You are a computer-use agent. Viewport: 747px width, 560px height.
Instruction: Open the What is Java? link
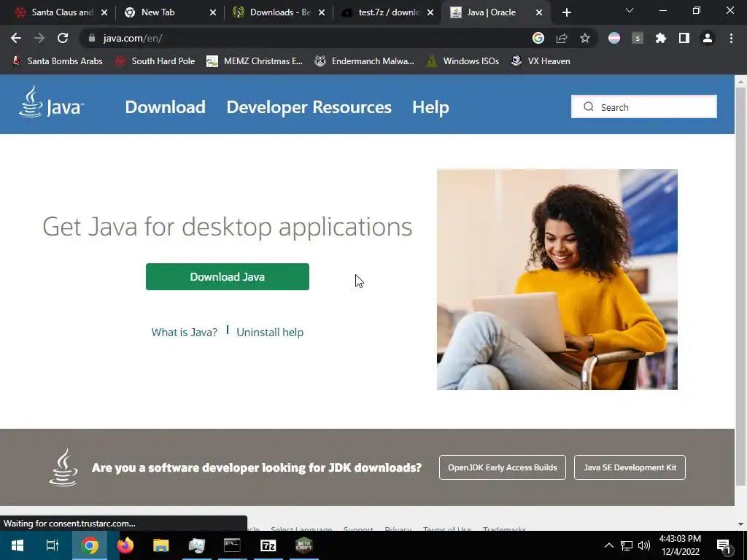[x=185, y=332]
